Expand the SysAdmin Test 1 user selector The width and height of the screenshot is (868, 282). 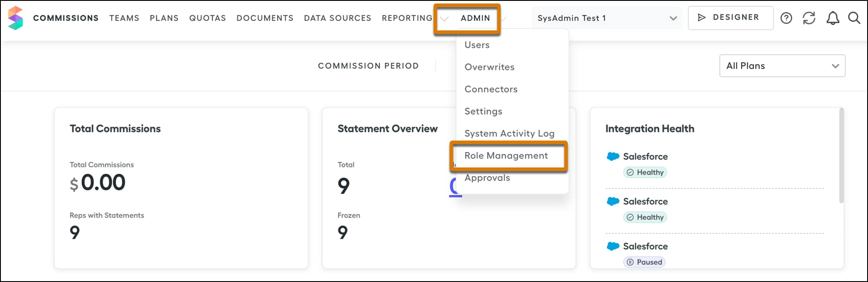[x=607, y=18]
